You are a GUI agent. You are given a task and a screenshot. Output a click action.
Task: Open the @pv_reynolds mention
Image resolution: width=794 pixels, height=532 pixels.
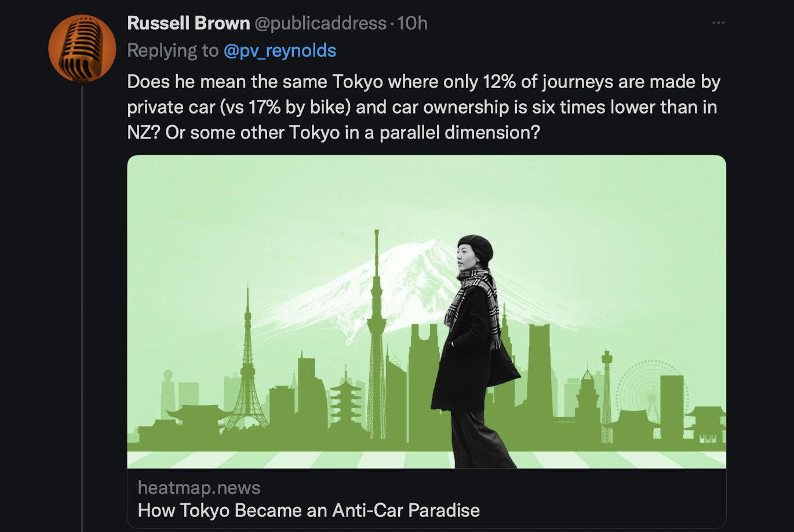[280, 50]
